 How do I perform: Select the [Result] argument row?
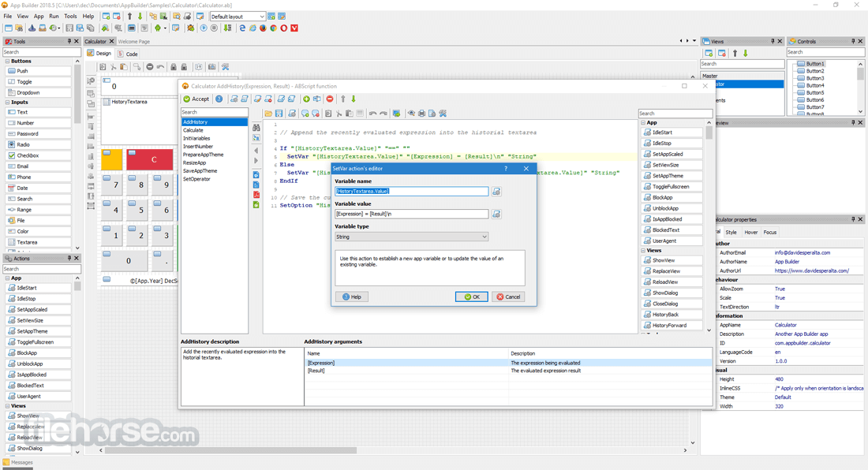tap(508, 371)
